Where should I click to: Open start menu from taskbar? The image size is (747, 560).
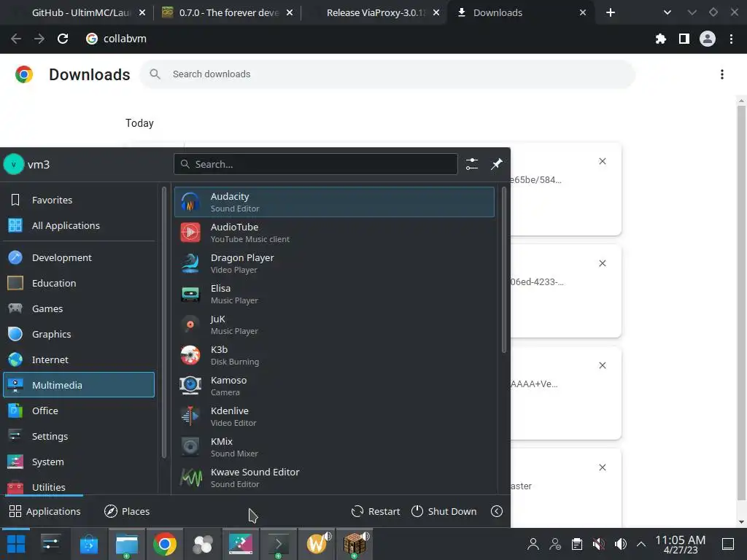click(x=16, y=544)
